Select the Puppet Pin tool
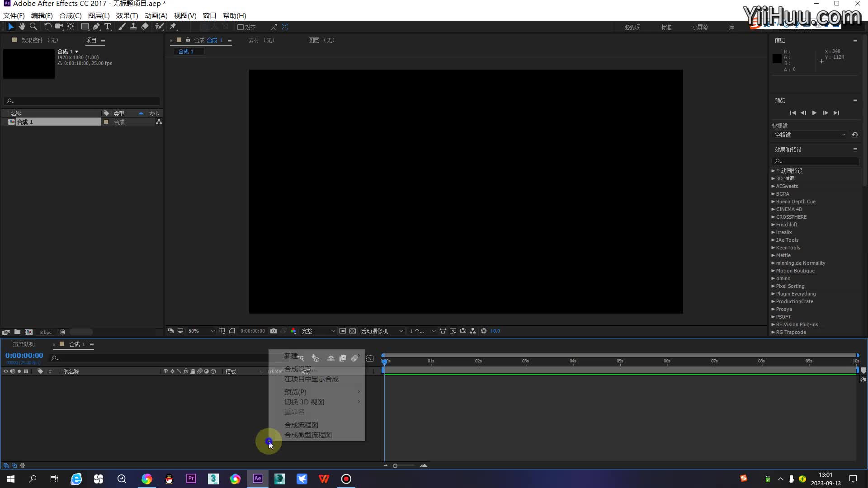This screenshot has width=868, height=488. 173,27
